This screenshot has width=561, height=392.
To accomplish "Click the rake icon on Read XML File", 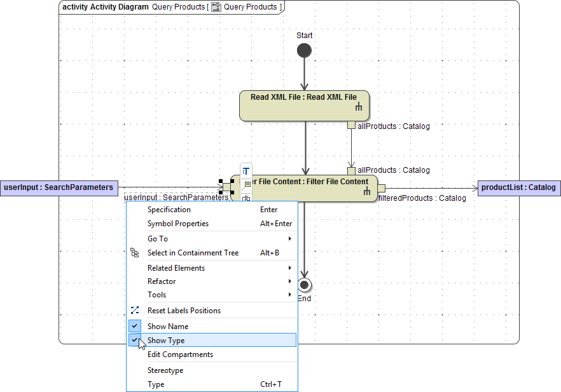I will point(358,107).
